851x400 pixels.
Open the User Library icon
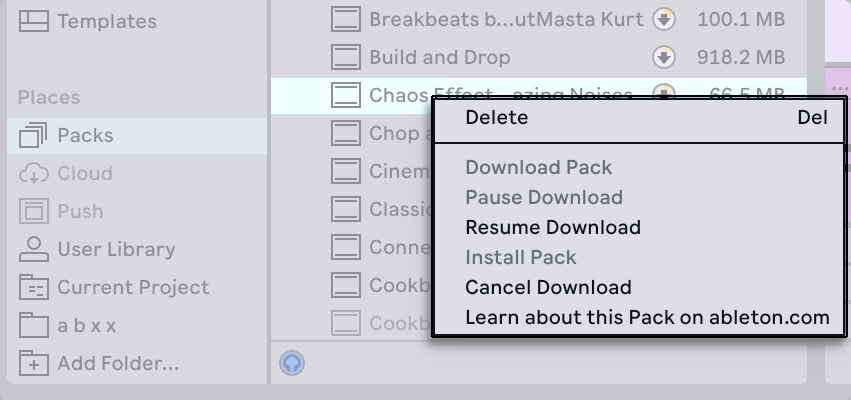pyautogui.click(x=34, y=249)
